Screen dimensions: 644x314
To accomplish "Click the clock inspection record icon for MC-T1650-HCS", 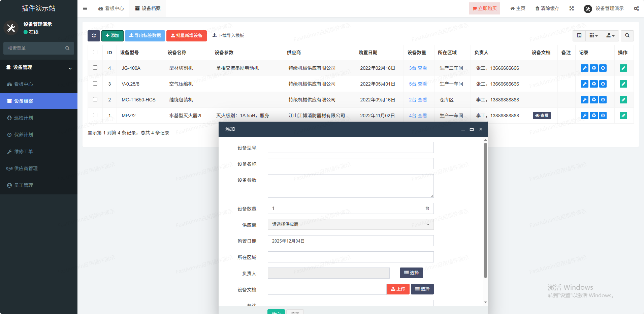I will point(603,100).
